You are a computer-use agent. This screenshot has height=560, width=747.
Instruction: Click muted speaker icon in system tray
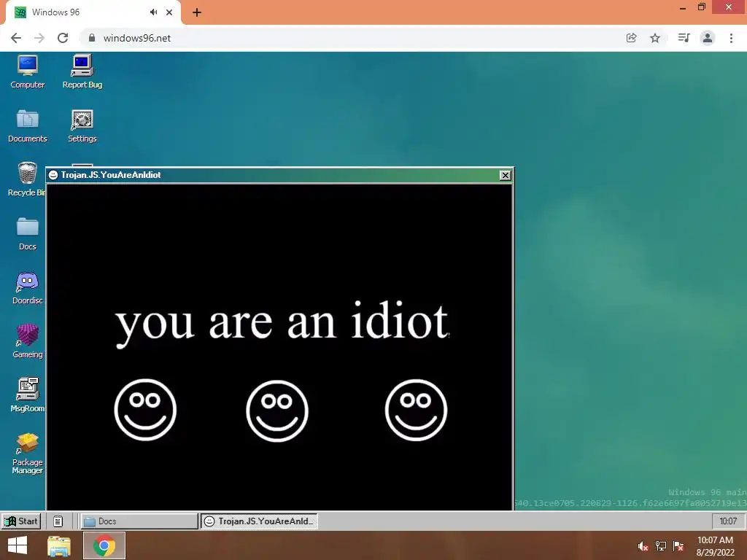tap(643, 546)
